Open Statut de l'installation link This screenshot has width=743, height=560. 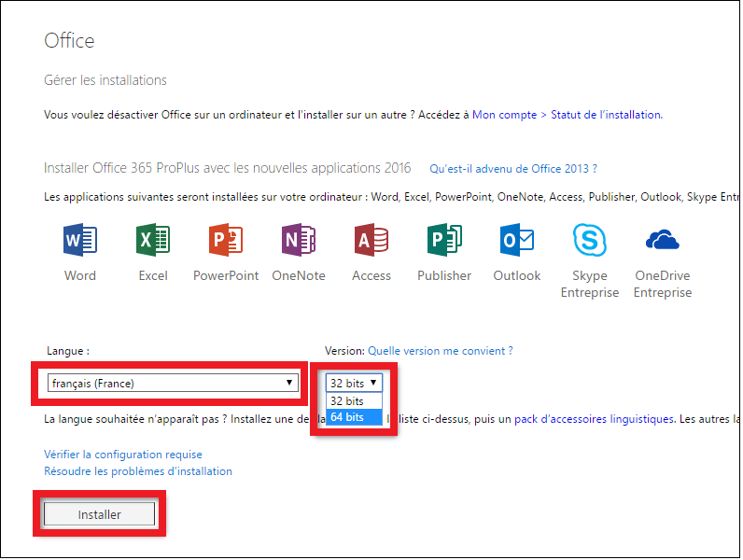[607, 115]
